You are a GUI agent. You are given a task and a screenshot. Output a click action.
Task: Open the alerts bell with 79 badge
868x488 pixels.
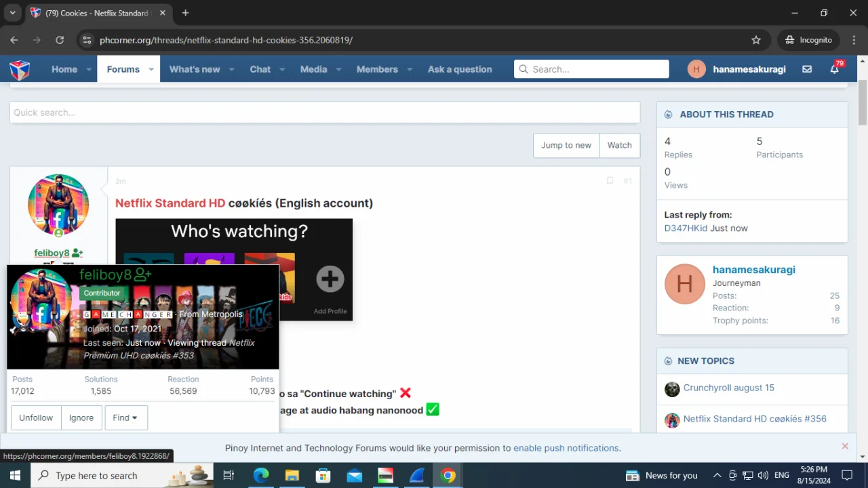tap(835, 69)
